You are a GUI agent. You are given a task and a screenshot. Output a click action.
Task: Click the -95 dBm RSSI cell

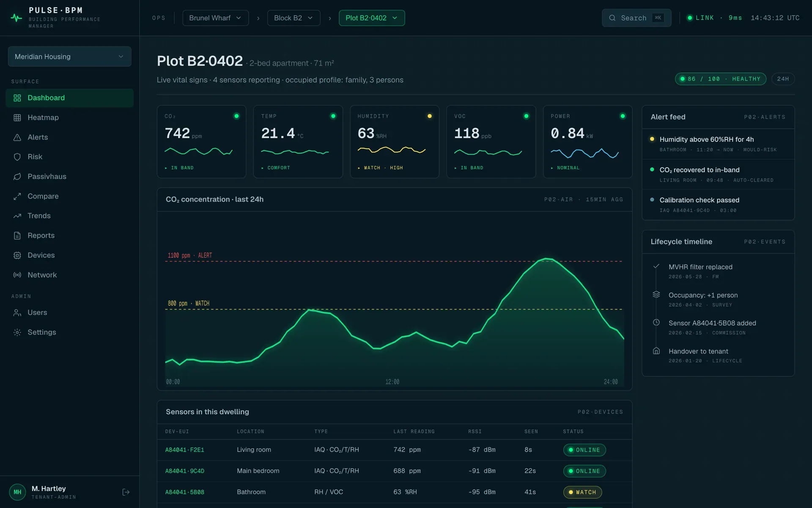click(x=482, y=492)
